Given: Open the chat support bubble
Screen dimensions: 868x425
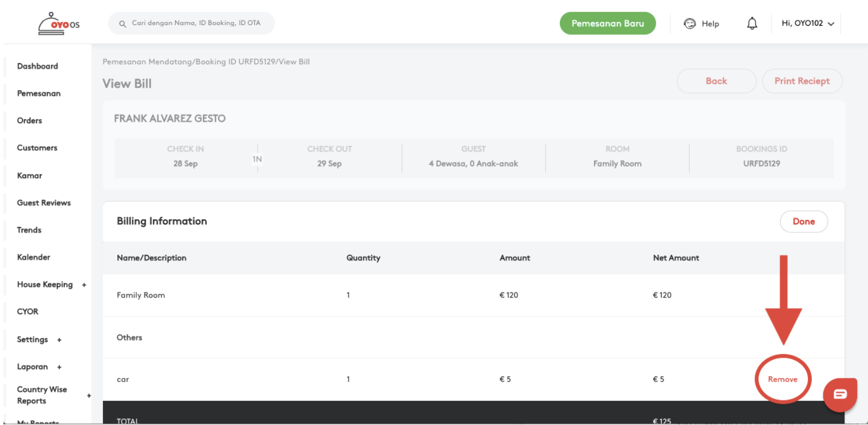Looking at the screenshot, I should coord(840,394).
